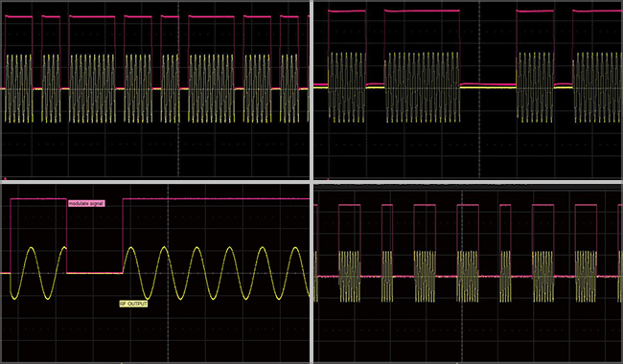Viewport: 623px width, 364px height.
Task: Click the flat yellow segment between sine bursts
Action: click(95, 273)
